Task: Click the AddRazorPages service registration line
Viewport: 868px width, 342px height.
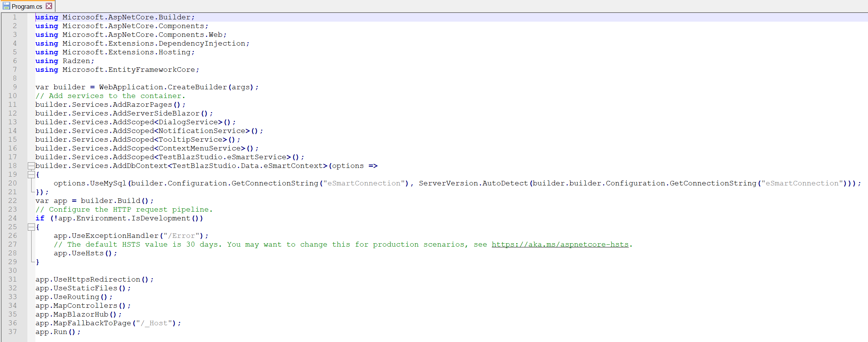Action: [110, 104]
